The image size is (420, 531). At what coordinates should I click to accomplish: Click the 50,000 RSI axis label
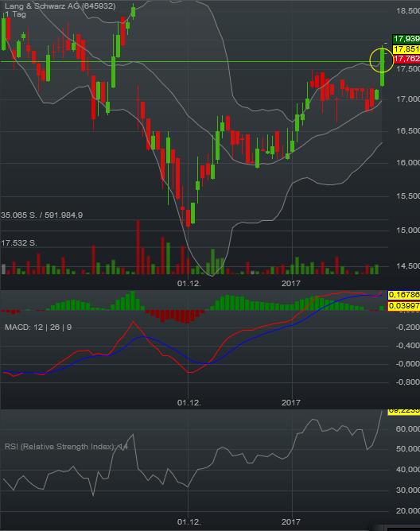pos(408,449)
